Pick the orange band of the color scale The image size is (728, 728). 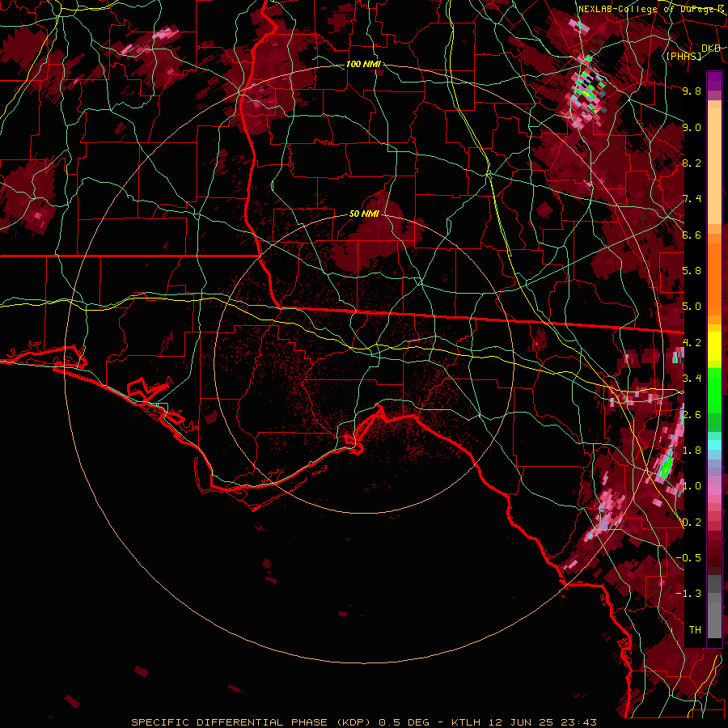(714, 279)
